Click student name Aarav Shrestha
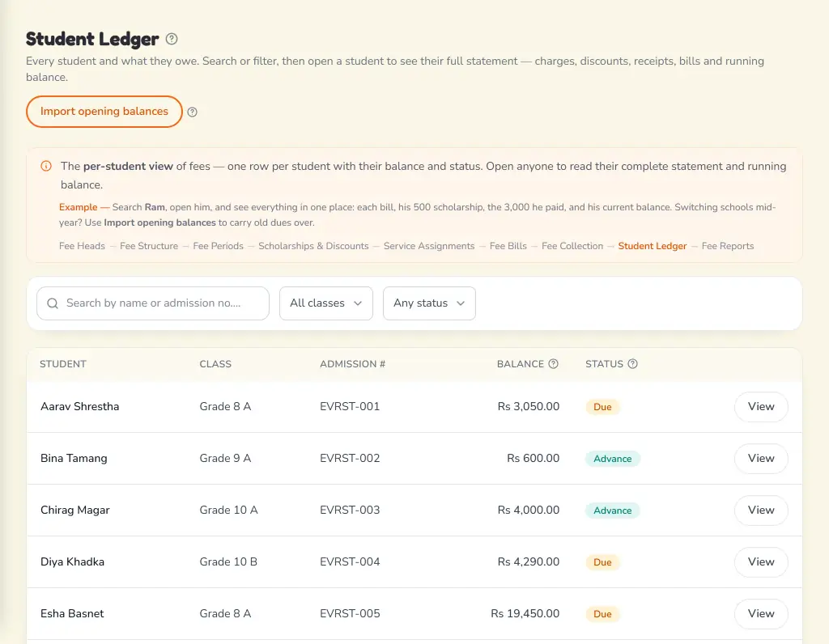 tap(80, 406)
